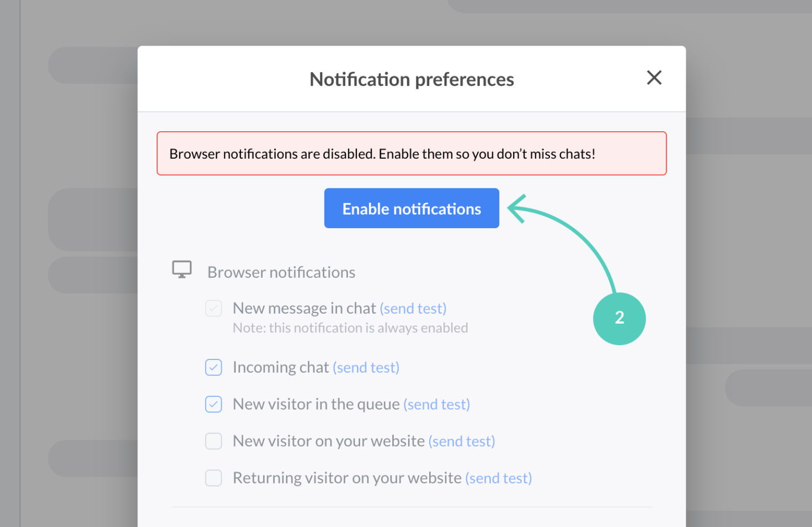The height and width of the screenshot is (527, 812).
Task: Click the 'Incoming chat' label text
Action: click(281, 367)
